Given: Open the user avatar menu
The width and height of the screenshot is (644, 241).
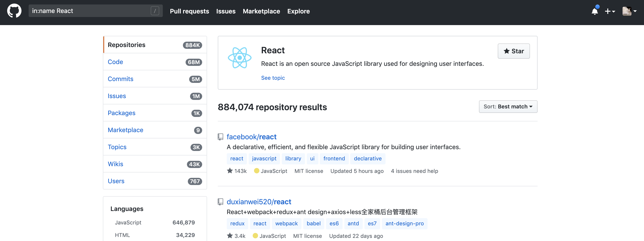Looking at the screenshot, I should pos(629,11).
